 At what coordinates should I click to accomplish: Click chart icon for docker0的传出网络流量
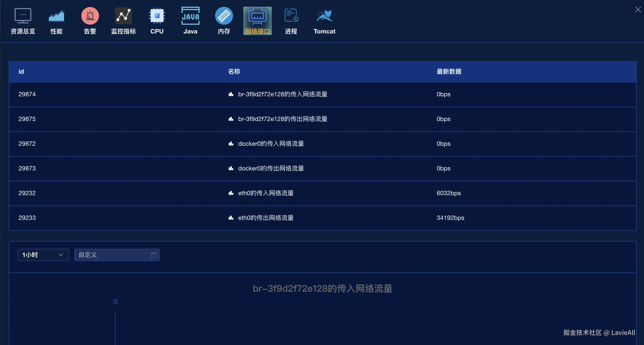coord(231,168)
